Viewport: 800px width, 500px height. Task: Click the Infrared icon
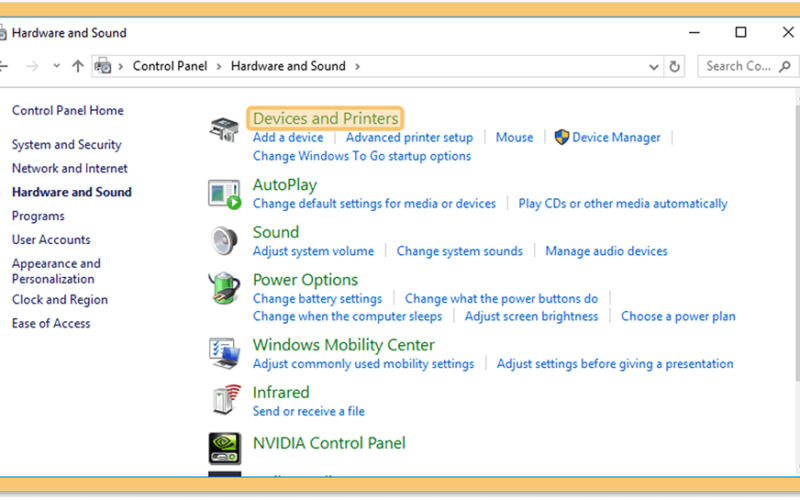[226, 399]
